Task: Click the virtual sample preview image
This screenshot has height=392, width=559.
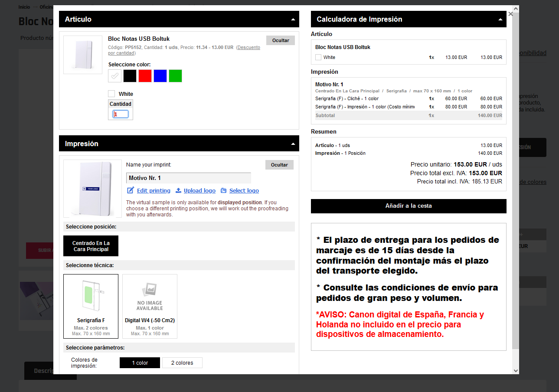Action: coord(92,188)
